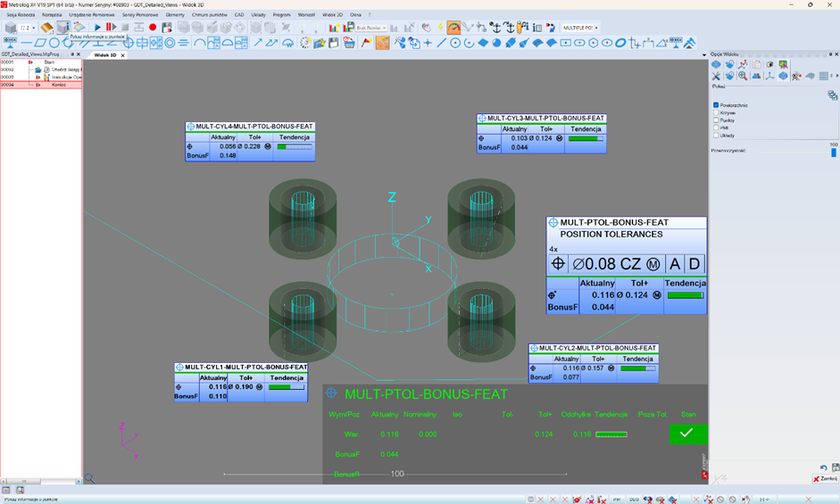Check the Punkty checkbox
This screenshot has height=504, width=840.
pyautogui.click(x=716, y=120)
